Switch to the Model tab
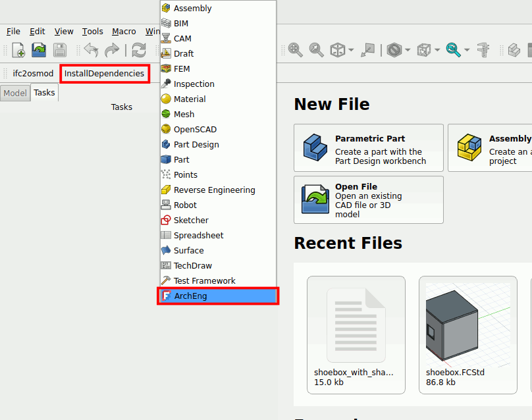532x420 pixels. point(15,93)
